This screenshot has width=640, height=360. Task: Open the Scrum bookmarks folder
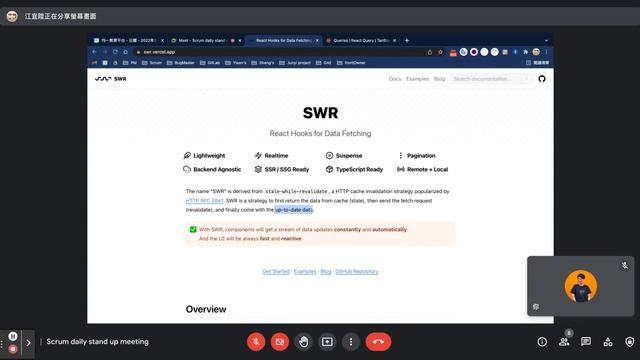pyautogui.click(x=152, y=63)
